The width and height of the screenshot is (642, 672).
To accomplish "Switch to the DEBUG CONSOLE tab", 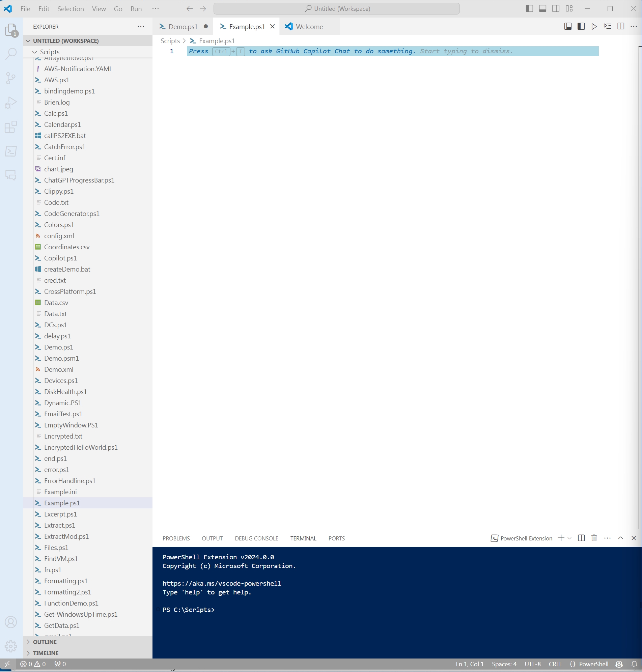I will (x=256, y=538).
